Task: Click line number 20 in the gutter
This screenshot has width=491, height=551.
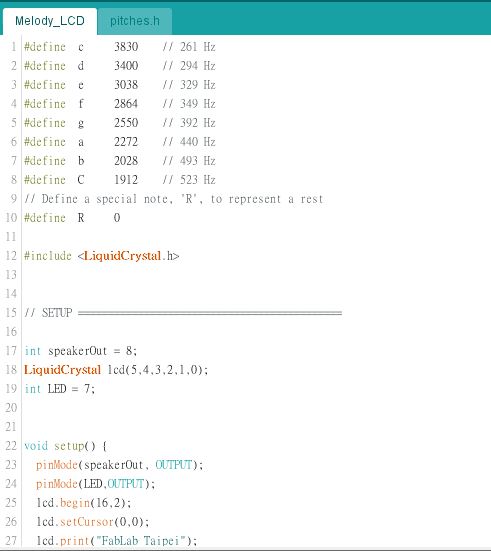Action: point(11,408)
